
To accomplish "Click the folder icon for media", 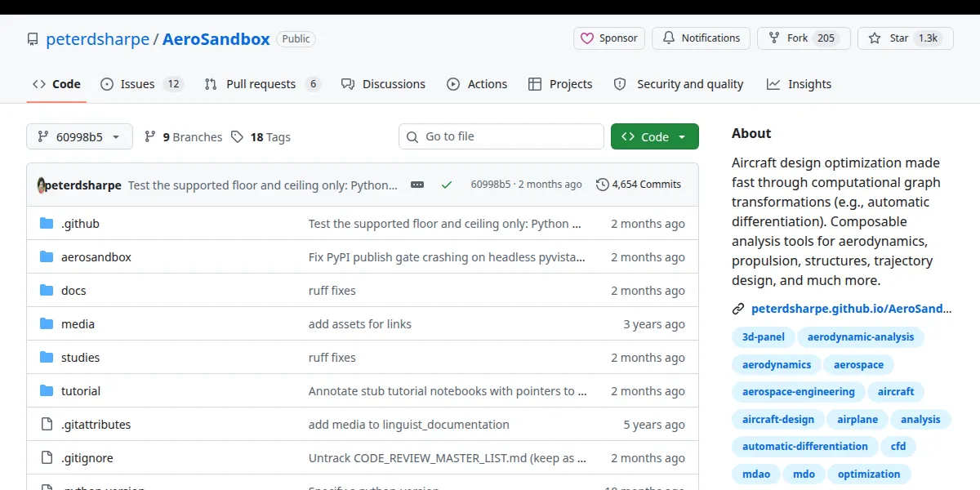I will (47, 324).
